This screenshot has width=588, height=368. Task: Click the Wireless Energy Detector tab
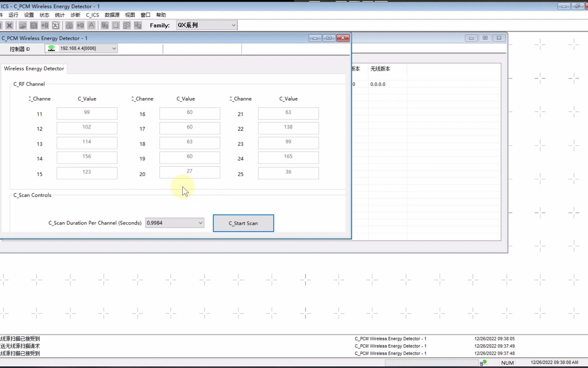pos(33,68)
